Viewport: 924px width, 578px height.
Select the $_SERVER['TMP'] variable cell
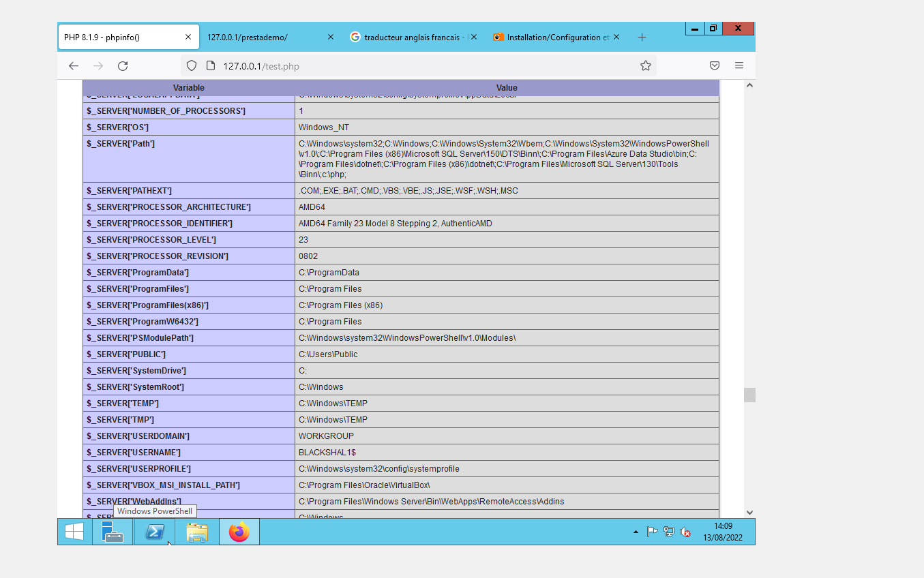[189, 420]
